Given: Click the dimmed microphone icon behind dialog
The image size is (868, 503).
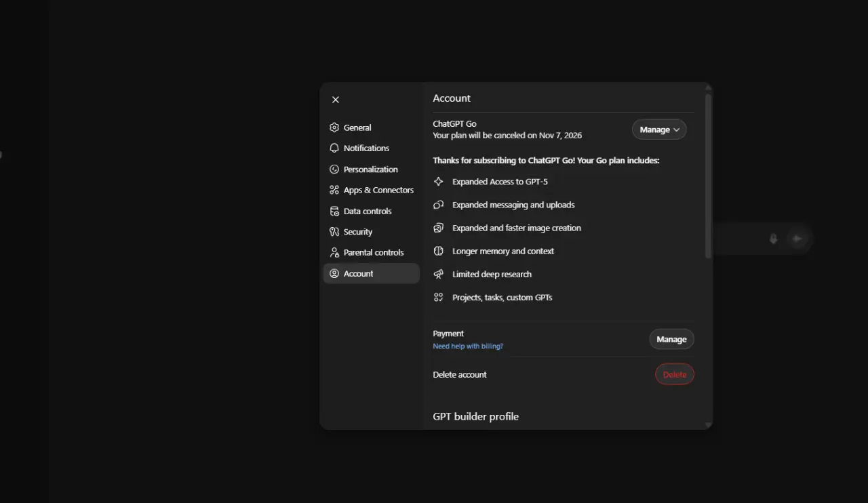Looking at the screenshot, I should tap(773, 239).
